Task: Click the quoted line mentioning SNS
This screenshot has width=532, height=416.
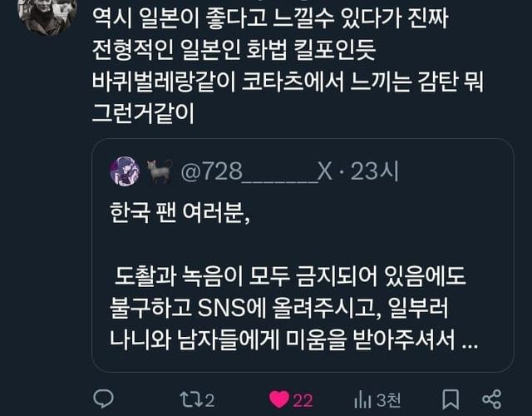Action: pos(279,308)
